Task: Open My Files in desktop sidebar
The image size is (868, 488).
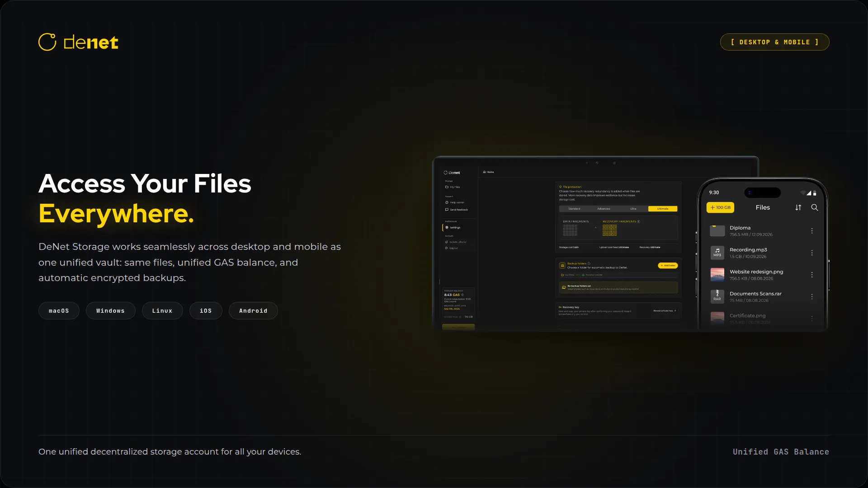Action: pos(453,187)
